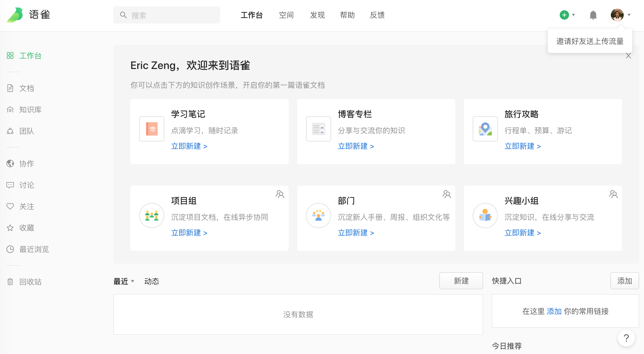This screenshot has width=644, height=354.
Task: Click the 讨论 chat bubble icon
Action: point(10,185)
